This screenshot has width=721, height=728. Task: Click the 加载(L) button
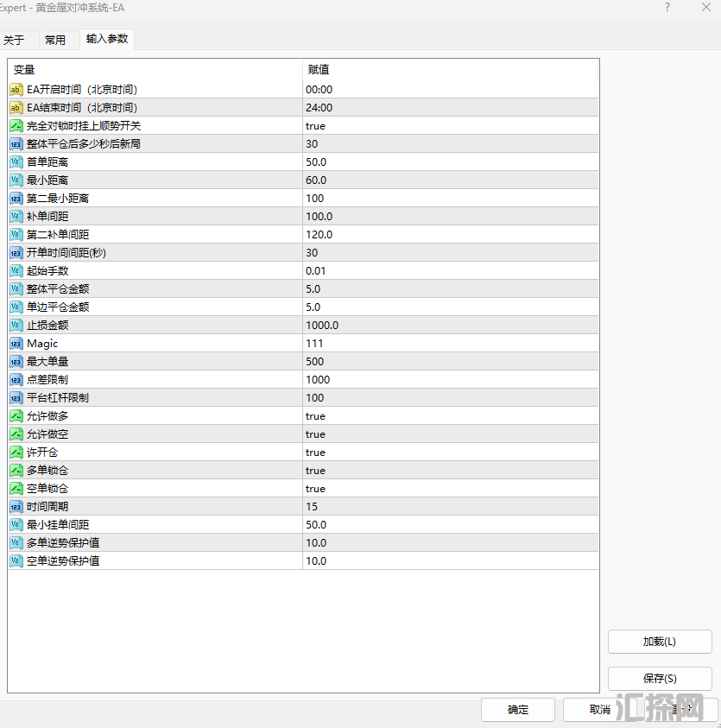660,642
